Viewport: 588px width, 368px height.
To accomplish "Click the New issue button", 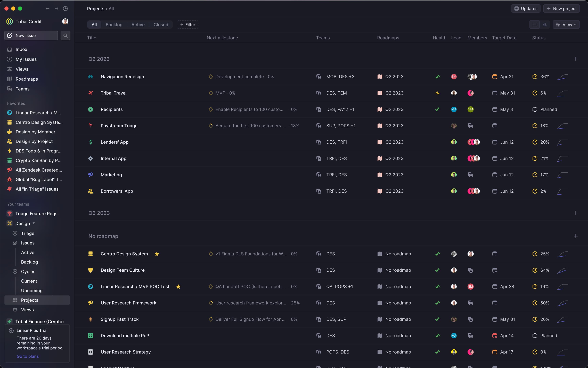I will pyautogui.click(x=31, y=36).
